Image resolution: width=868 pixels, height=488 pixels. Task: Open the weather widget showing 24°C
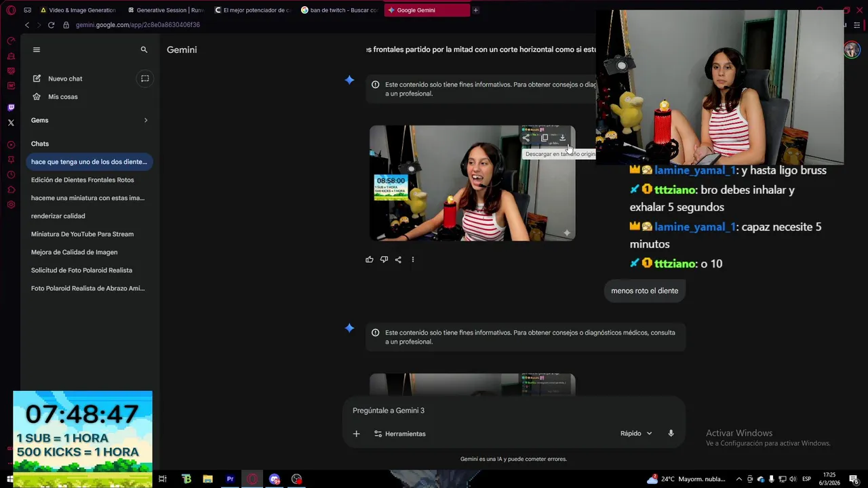click(x=686, y=479)
